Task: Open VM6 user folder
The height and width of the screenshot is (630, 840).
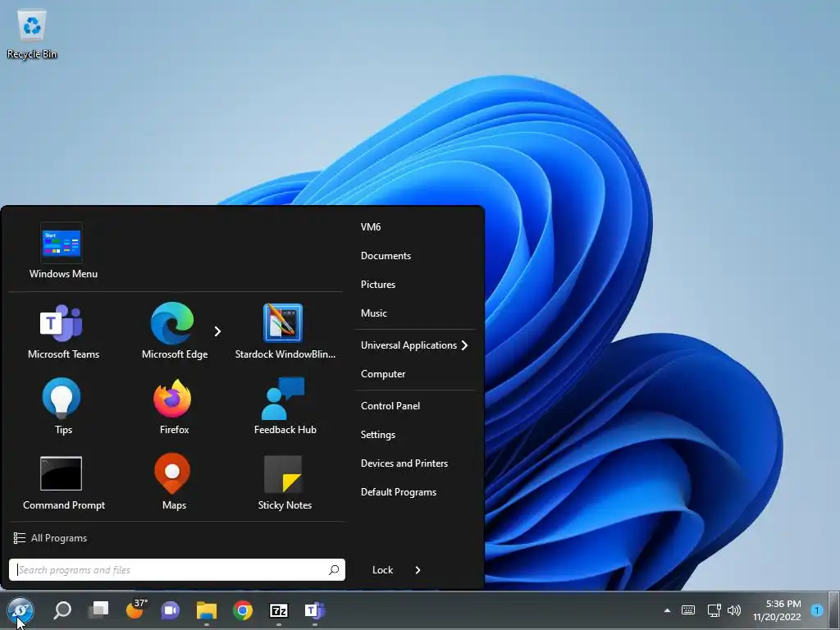Action: click(371, 227)
